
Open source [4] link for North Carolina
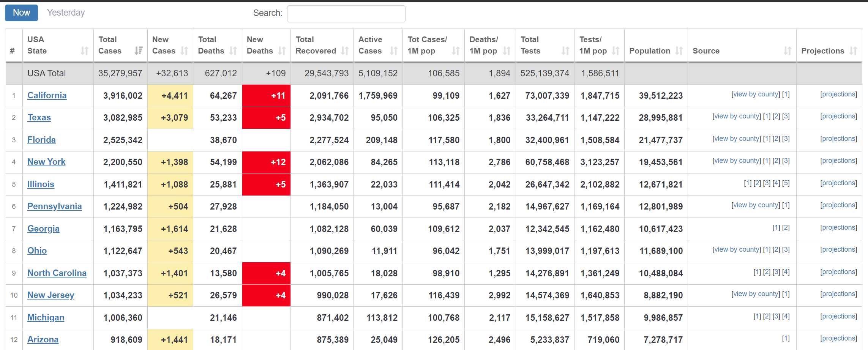click(786, 272)
